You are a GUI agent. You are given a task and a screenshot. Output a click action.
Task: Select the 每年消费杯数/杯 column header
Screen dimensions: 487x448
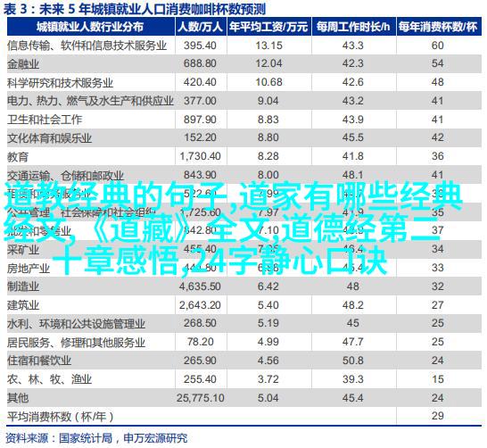438,28
